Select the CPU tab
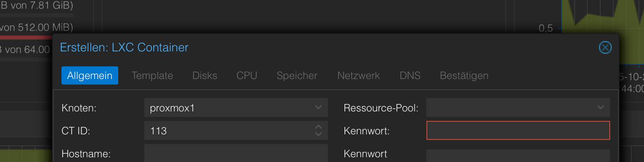Screen dimensions: 644x162 (x=247, y=75)
